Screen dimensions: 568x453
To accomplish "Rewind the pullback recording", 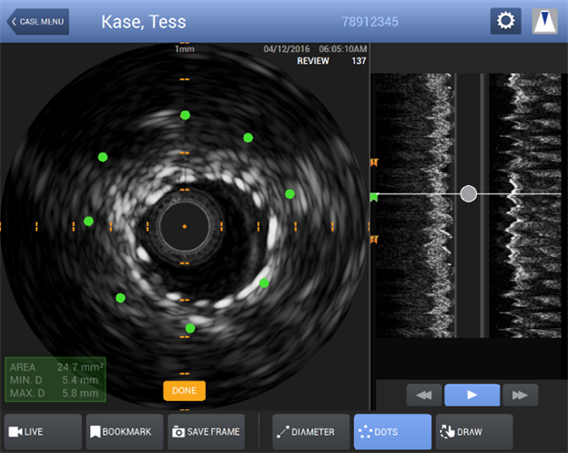I will 424,395.
